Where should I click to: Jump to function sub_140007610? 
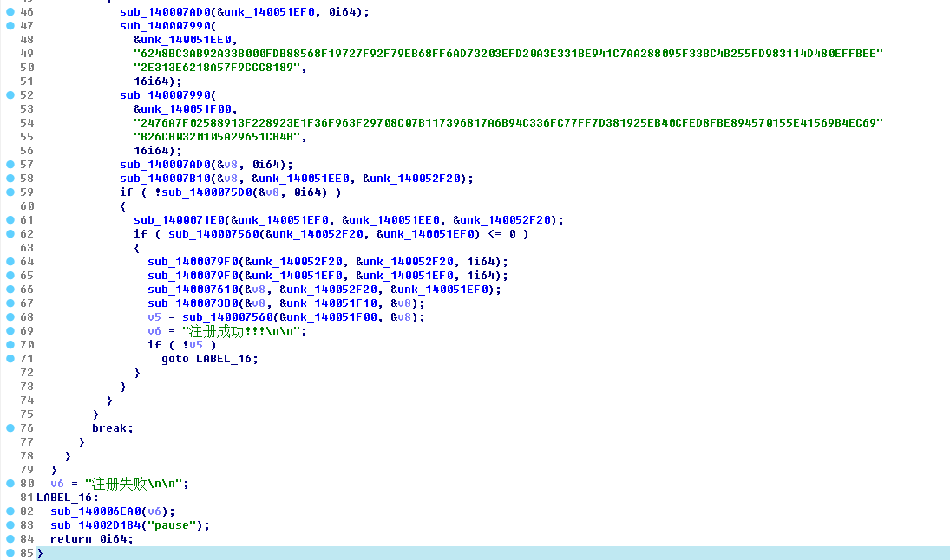click(193, 290)
